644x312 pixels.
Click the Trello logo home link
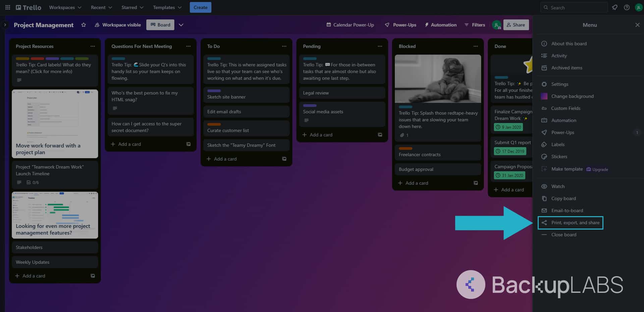click(29, 7)
